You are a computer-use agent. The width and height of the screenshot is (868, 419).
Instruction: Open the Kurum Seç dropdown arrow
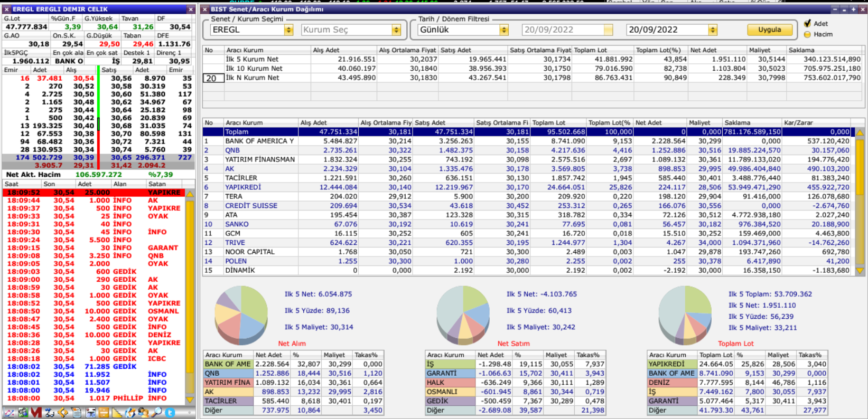click(x=396, y=30)
